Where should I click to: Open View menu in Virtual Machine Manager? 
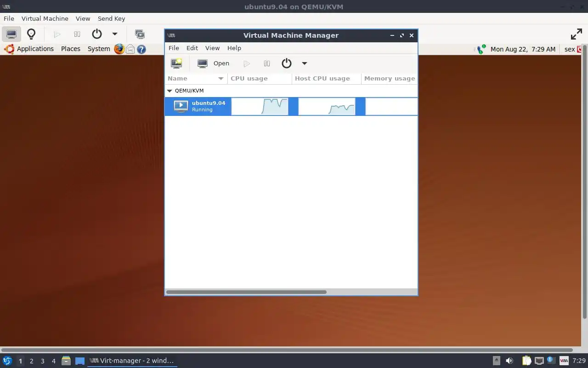212,48
